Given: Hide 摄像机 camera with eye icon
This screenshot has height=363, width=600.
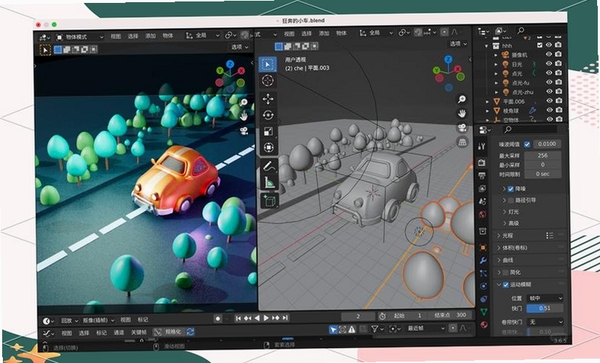Looking at the screenshot, I should [549, 54].
